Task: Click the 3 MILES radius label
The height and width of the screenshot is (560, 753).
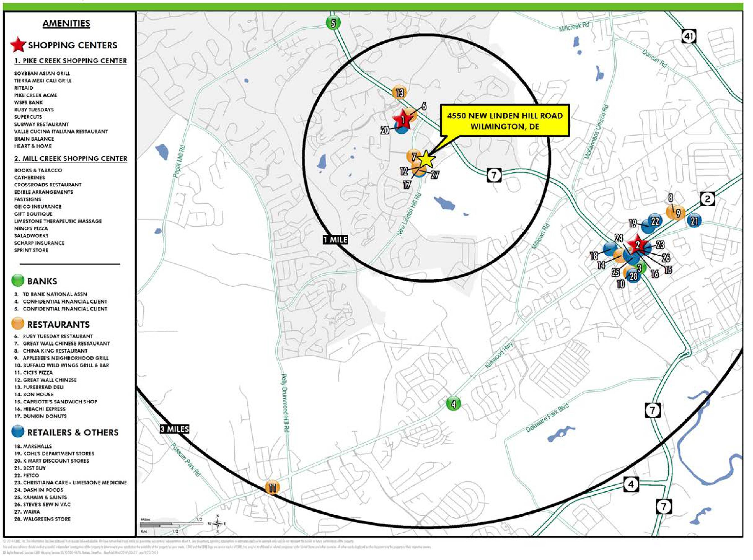Action: click(174, 429)
